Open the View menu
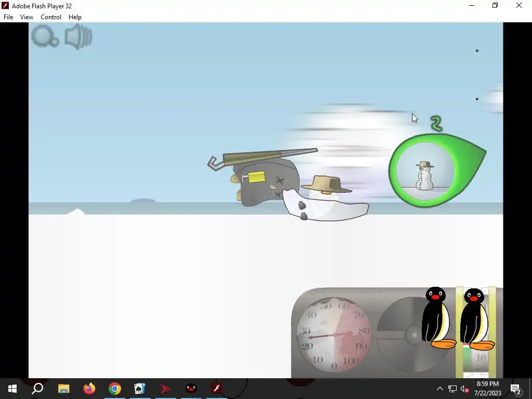The width and height of the screenshot is (532, 399). (x=26, y=17)
